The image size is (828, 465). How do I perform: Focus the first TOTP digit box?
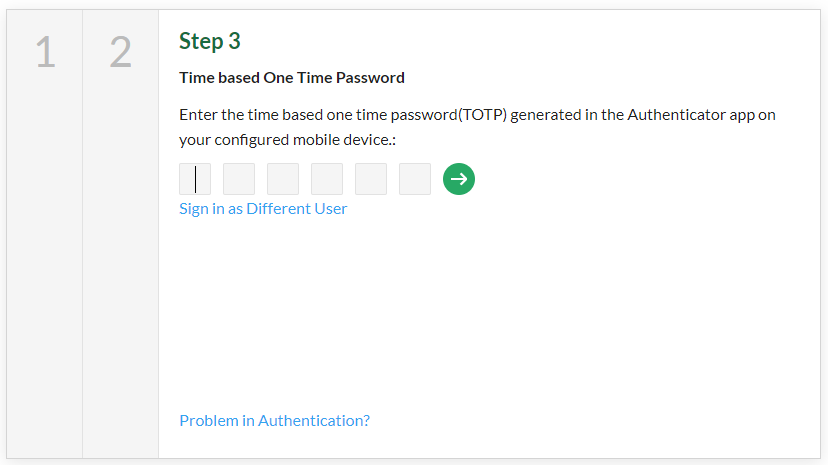(195, 179)
